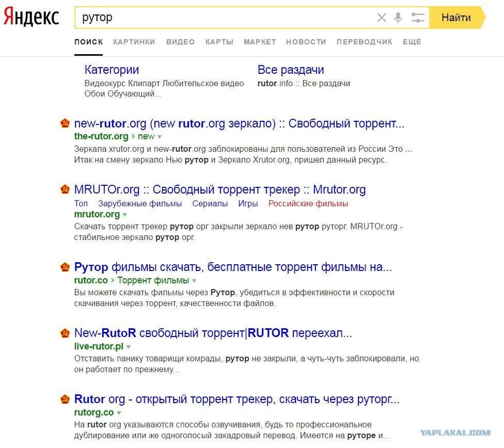
Task: Click the snippet text 'стабильное зеркало рутор орг'
Action: tap(134, 237)
